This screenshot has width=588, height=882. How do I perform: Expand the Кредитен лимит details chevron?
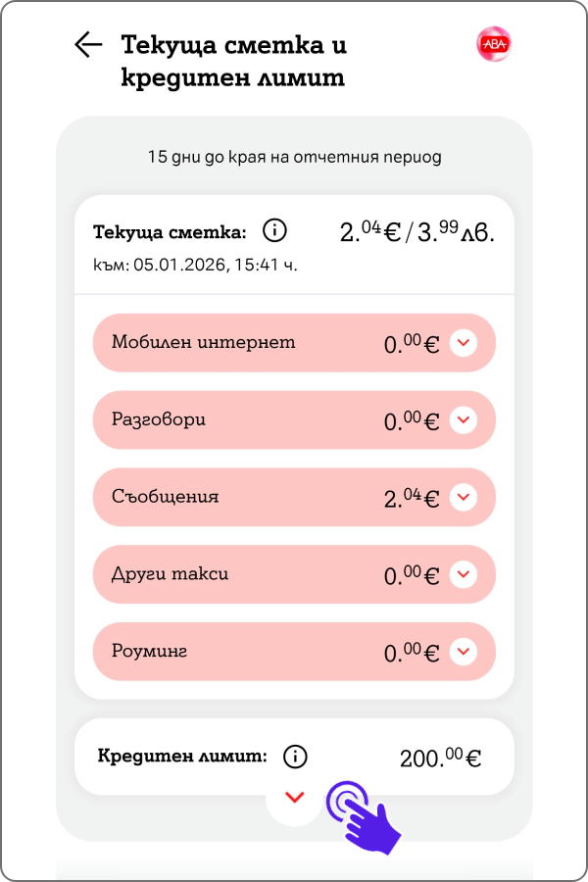click(294, 797)
